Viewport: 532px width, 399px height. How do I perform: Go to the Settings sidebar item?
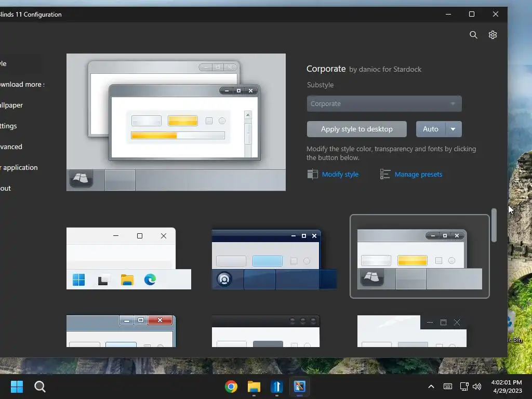point(8,126)
